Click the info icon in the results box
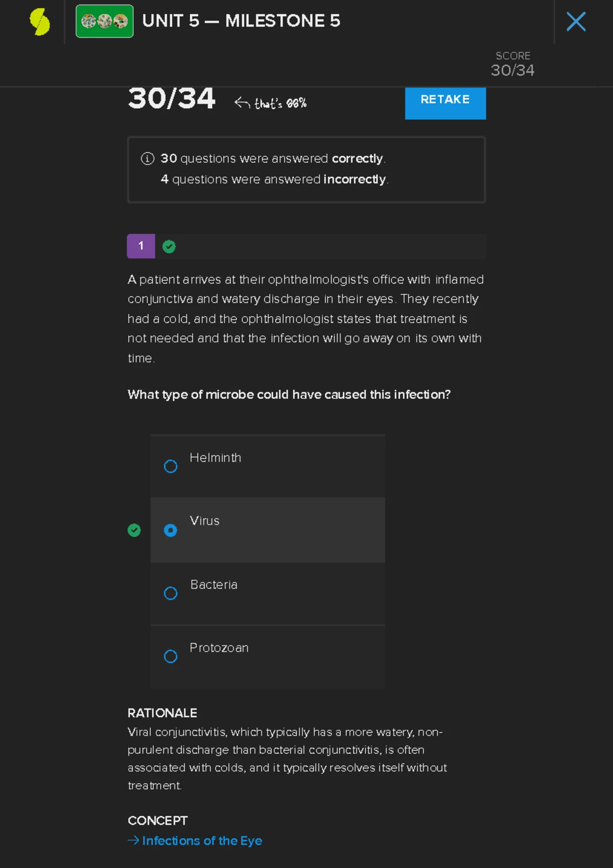 (x=147, y=158)
